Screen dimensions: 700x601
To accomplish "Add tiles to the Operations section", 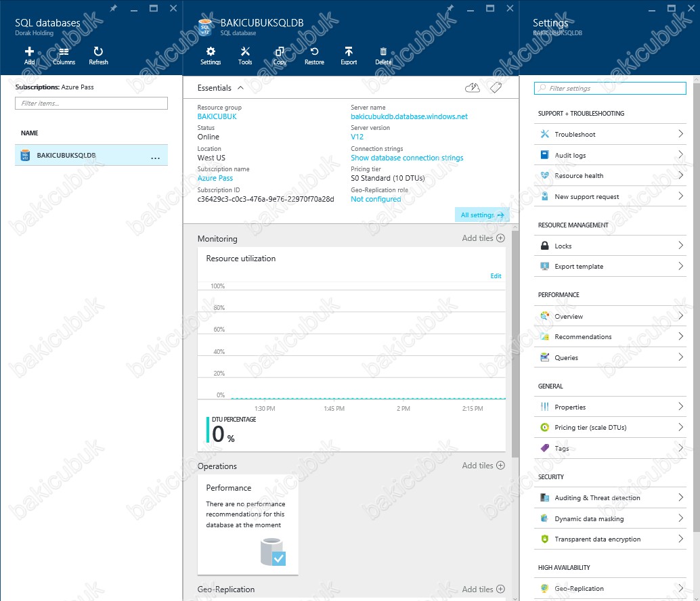I will 483,466.
